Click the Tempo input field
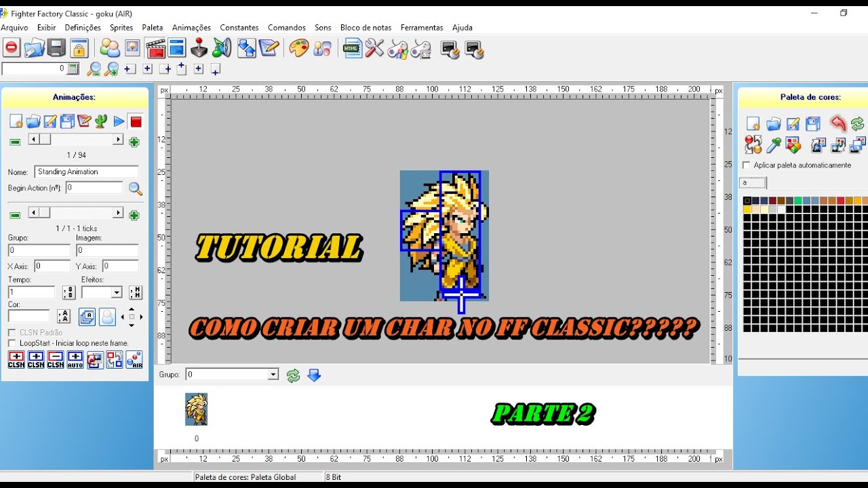 point(31,292)
